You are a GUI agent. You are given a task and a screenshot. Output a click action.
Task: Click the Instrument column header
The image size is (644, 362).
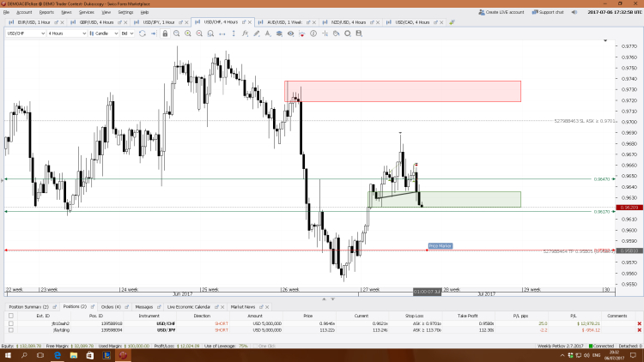[x=149, y=316]
